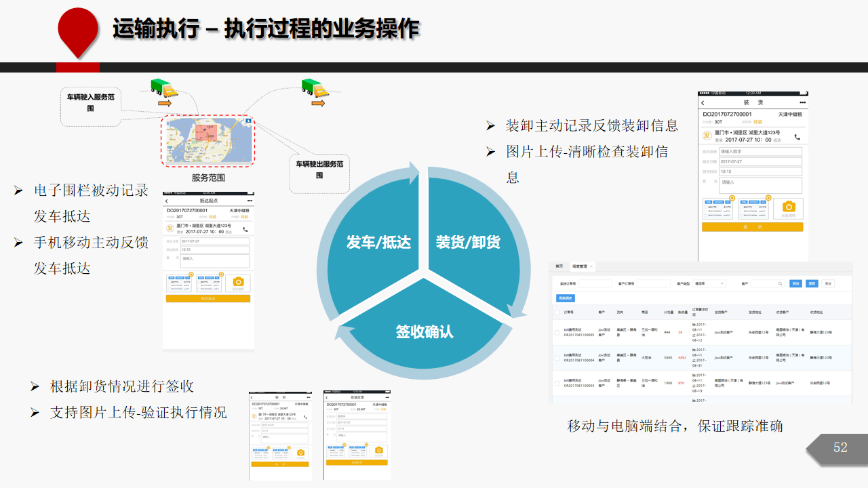The height and width of the screenshot is (488, 868).
Task: Remove second uploaded photo on 装货 screen
Action: pyautogui.click(x=767, y=198)
